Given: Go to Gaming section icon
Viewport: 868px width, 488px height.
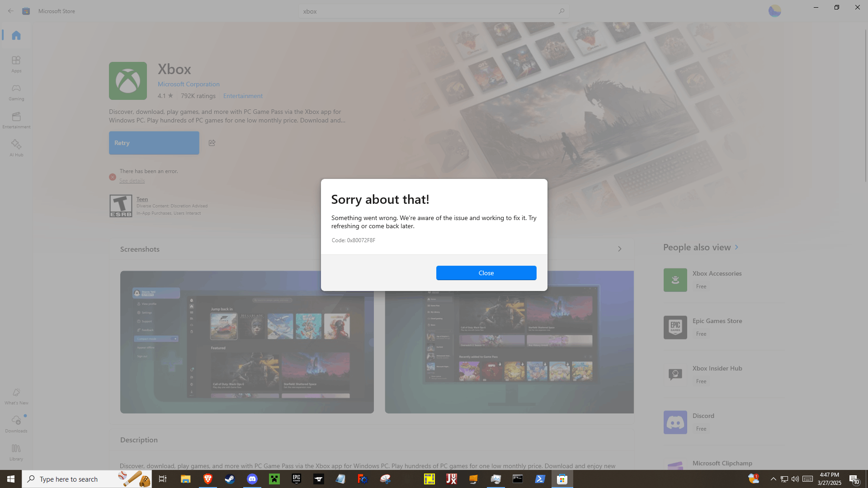Looking at the screenshot, I should click(16, 92).
